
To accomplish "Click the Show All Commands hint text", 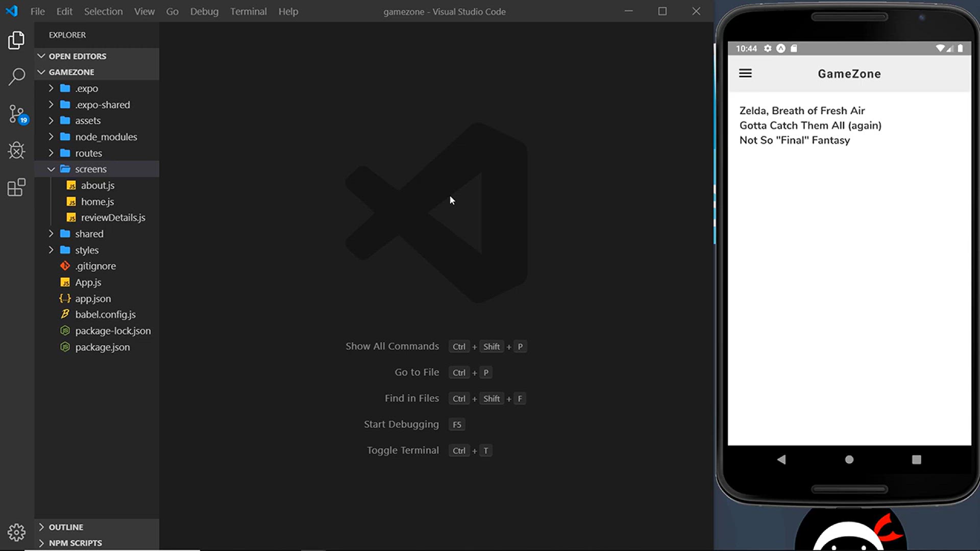I will click(392, 346).
